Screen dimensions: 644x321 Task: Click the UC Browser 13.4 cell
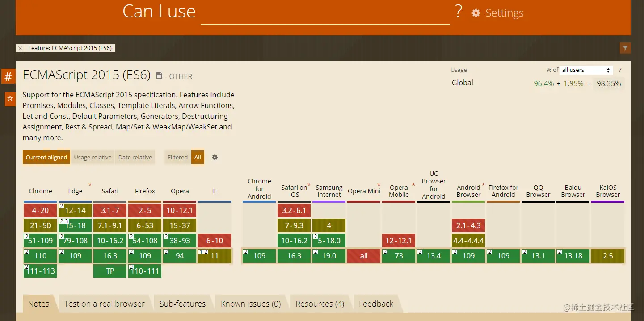pos(434,256)
